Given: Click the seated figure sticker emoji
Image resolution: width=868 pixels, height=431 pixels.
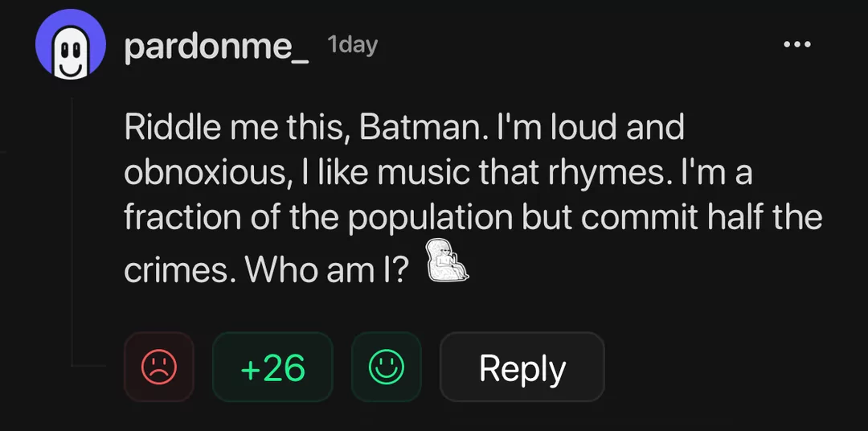Looking at the screenshot, I should coord(448,260).
